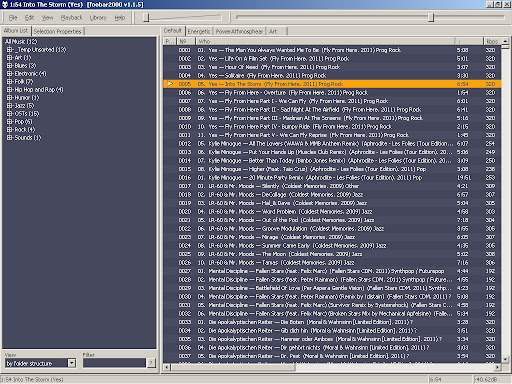Click the horizontal scrollbar thumb

coord(233,367)
